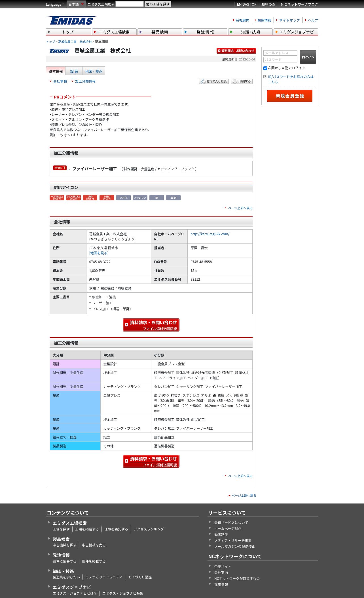Open EMIDAS TOP link in header
This screenshot has width=364, height=598.
(x=247, y=5)
